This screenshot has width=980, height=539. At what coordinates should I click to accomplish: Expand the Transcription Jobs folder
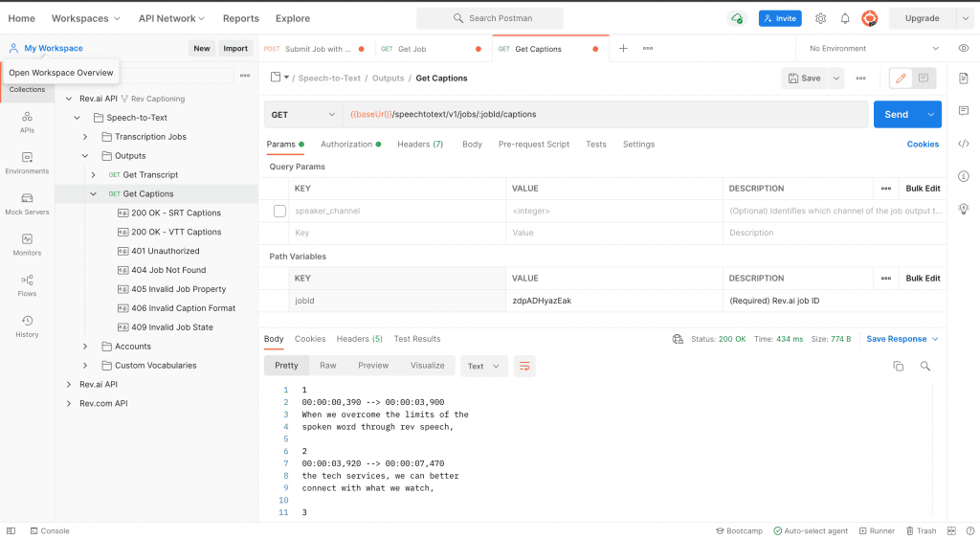(85, 136)
